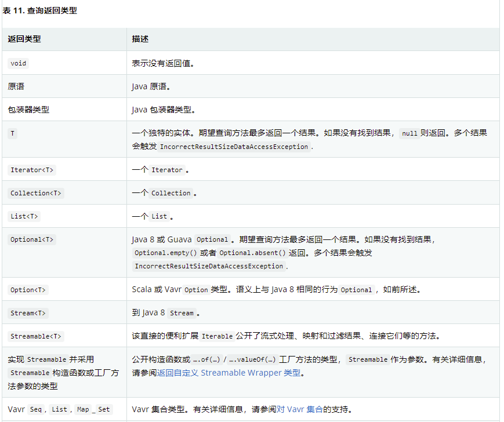Click the Stream<T> code label
This screenshot has width=504, height=422.
28,313
